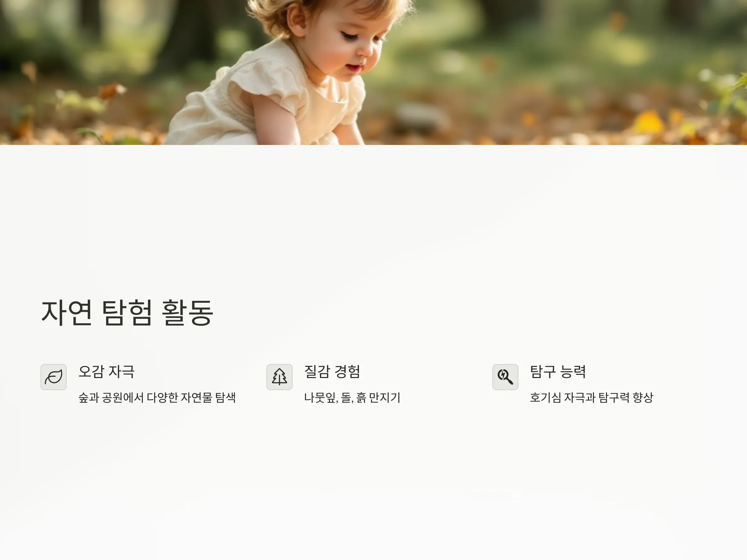The image size is (747, 560).
Task: Click the word 탐험 in the title
Action: 127,313
